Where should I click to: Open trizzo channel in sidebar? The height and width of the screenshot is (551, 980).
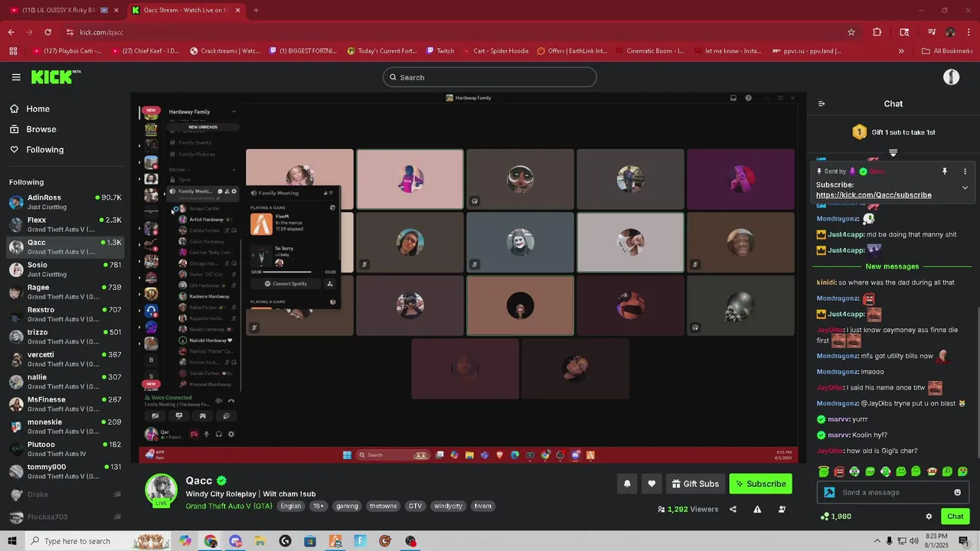click(x=65, y=337)
